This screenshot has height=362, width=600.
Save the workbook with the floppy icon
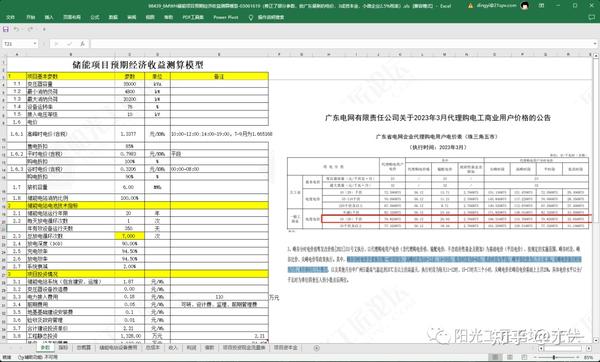tap(6, 29)
